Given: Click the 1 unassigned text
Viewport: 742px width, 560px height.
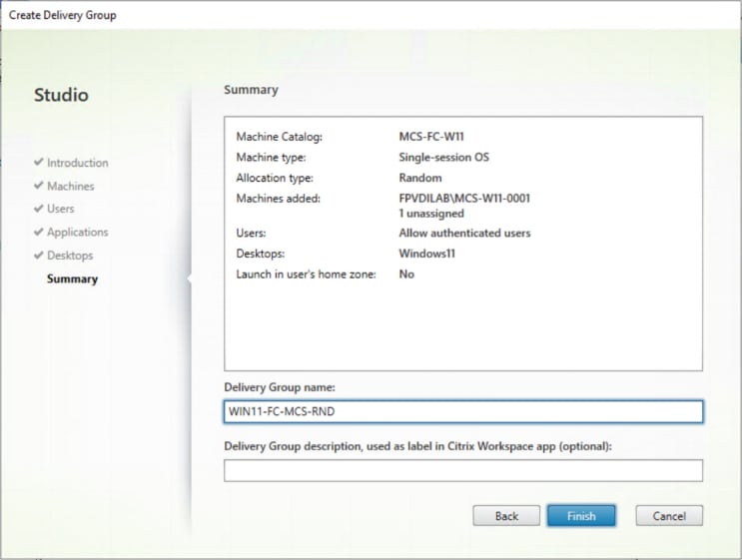Looking at the screenshot, I should (431, 214).
